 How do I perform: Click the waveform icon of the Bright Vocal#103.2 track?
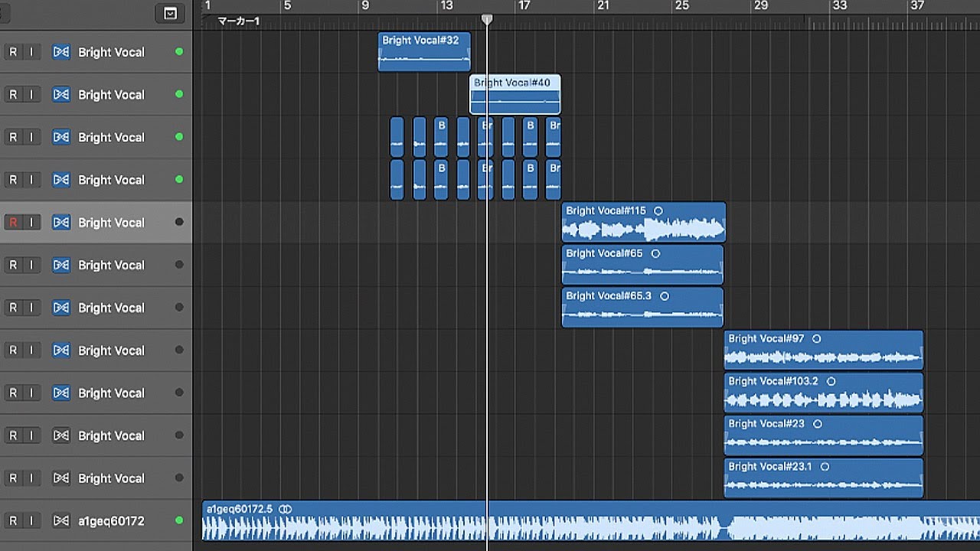[x=61, y=393]
